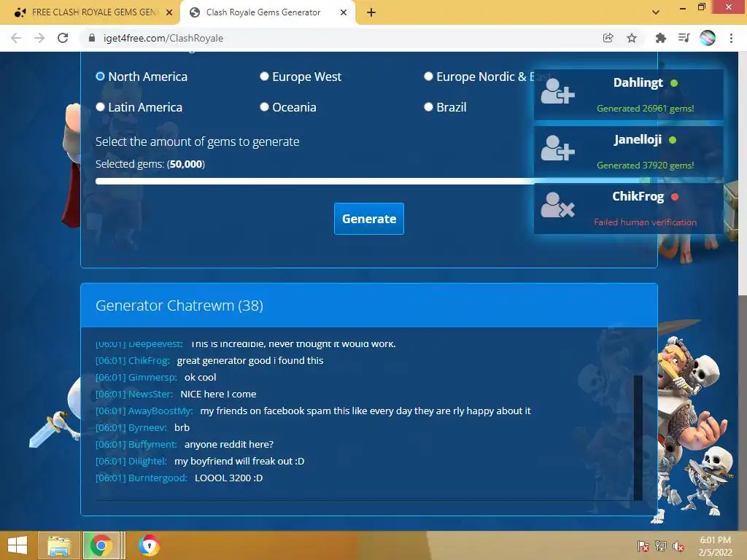Image resolution: width=747 pixels, height=560 pixels.
Task: Go back to previous page
Action: [16, 38]
